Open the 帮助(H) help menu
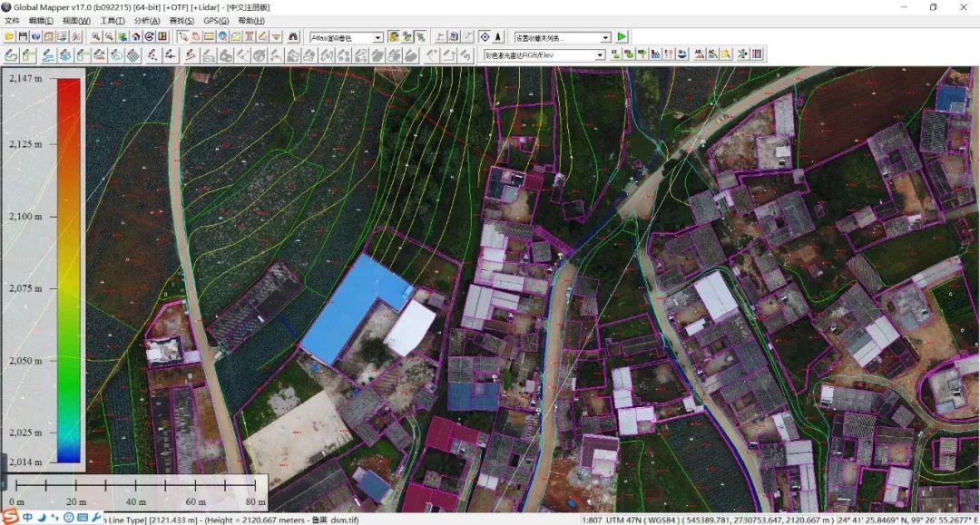Screen dimensions: 980x525 (x=251, y=20)
